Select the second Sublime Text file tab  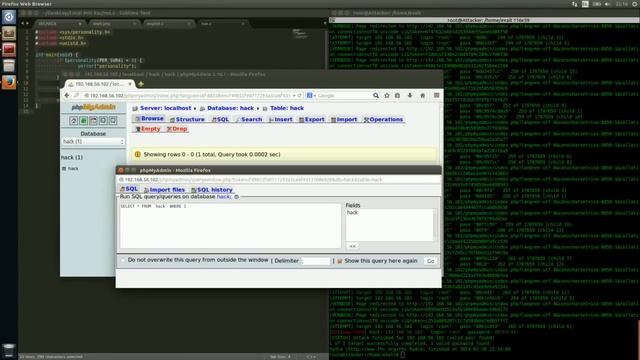pyautogui.click(x=113, y=24)
